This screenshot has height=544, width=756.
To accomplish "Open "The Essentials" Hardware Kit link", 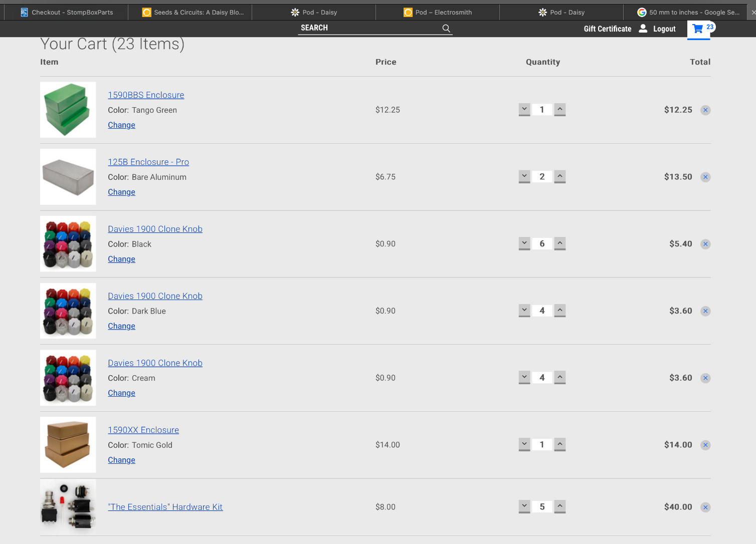I will tap(165, 507).
